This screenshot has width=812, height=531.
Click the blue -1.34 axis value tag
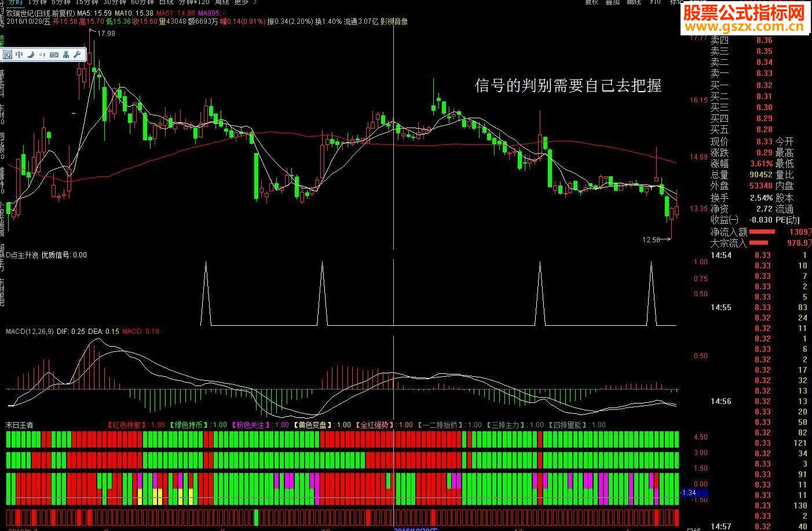pos(694,493)
